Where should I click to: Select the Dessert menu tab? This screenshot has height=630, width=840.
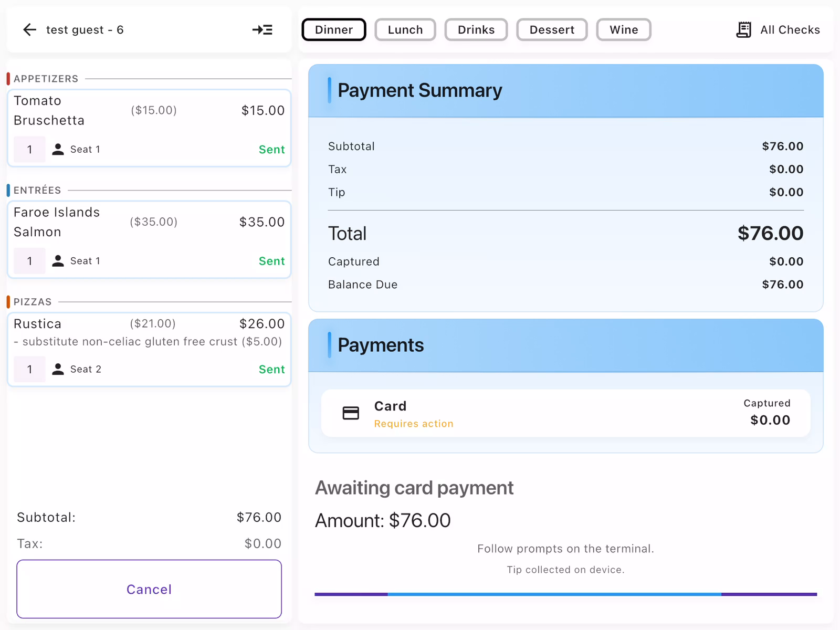point(552,29)
